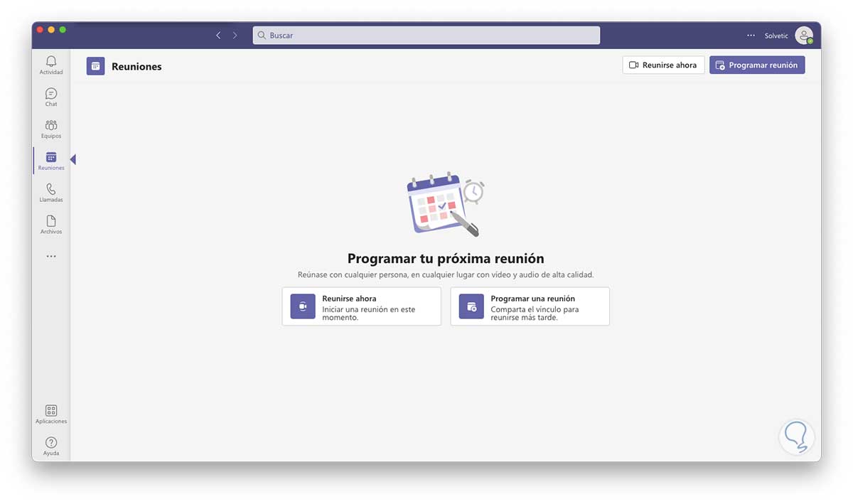Viewport: 853px width, 504px height.
Task: Click the Ayuda help icon
Action: [51, 443]
